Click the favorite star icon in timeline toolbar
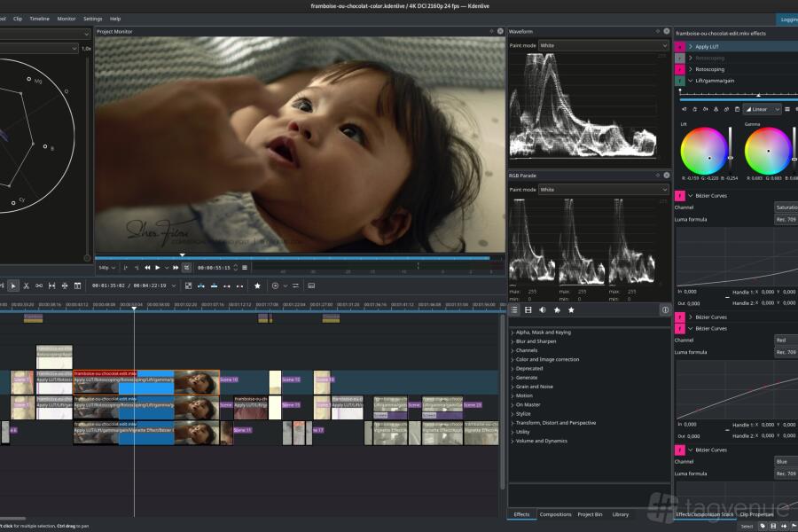The width and height of the screenshot is (798, 532). [258, 286]
